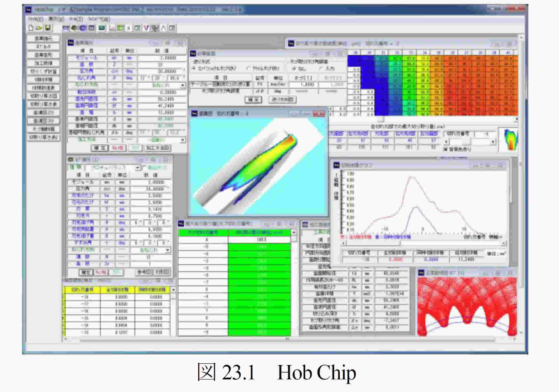Screen dimensions: 559x392
Task: Select 'なし' radio for hob mounting angle error
Action: 294,69
